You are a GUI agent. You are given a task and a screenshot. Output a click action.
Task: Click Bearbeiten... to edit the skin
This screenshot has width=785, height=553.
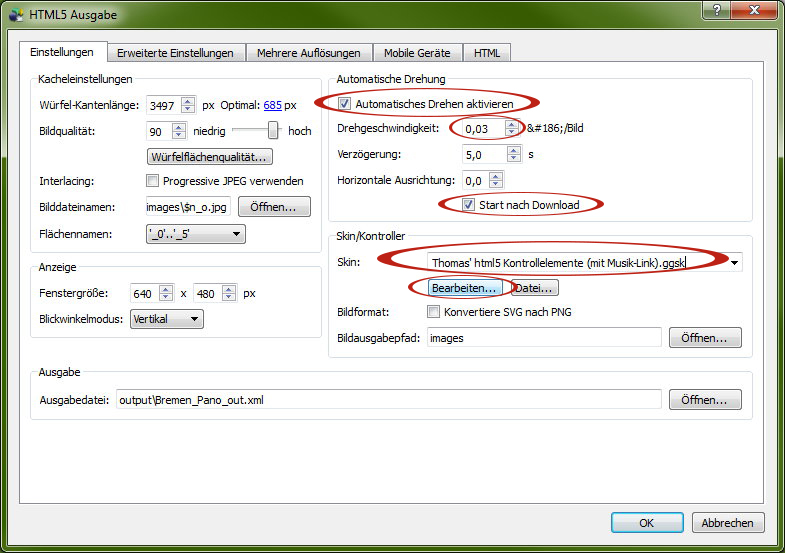463,288
